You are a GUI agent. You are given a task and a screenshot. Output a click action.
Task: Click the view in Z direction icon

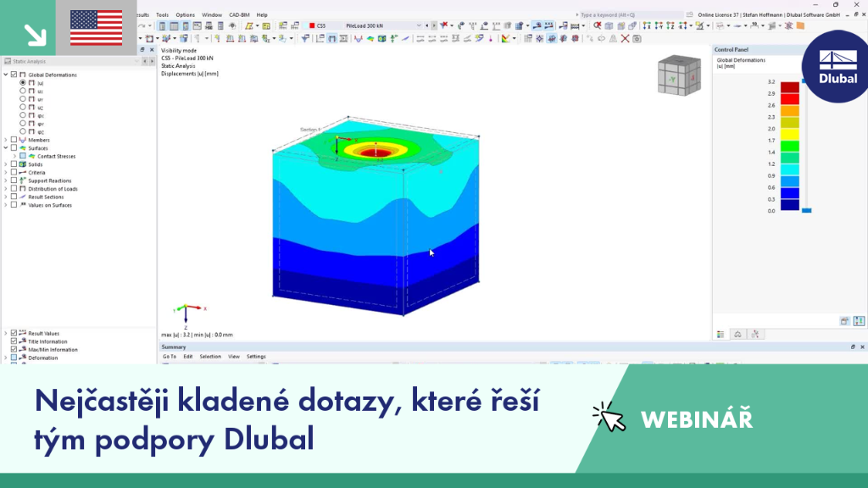pyautogui.click(x=670, y=25)
